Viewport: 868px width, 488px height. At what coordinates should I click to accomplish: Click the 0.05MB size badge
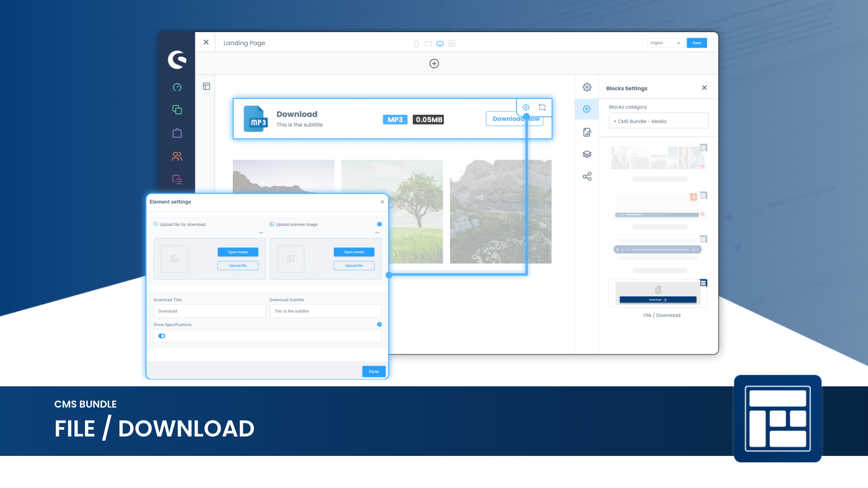pyautogui.click(x=429, y=120)
